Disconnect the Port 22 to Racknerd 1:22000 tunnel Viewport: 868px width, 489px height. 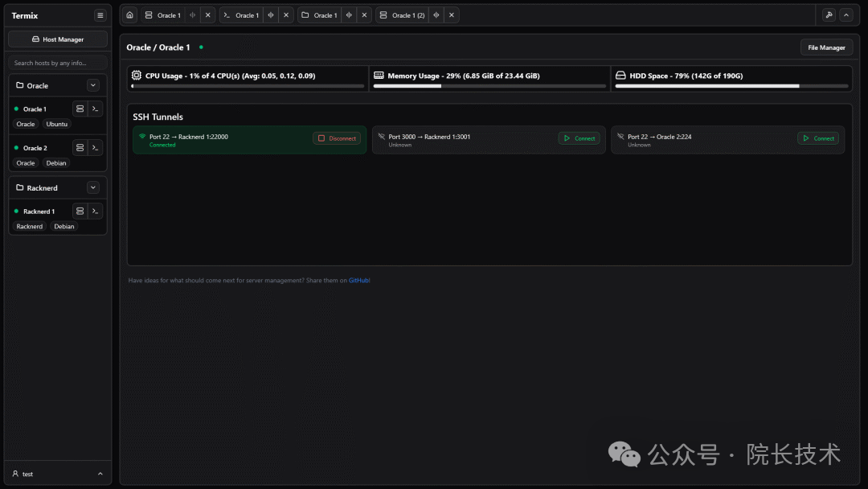pyautogui.click(x=337, y=138)
